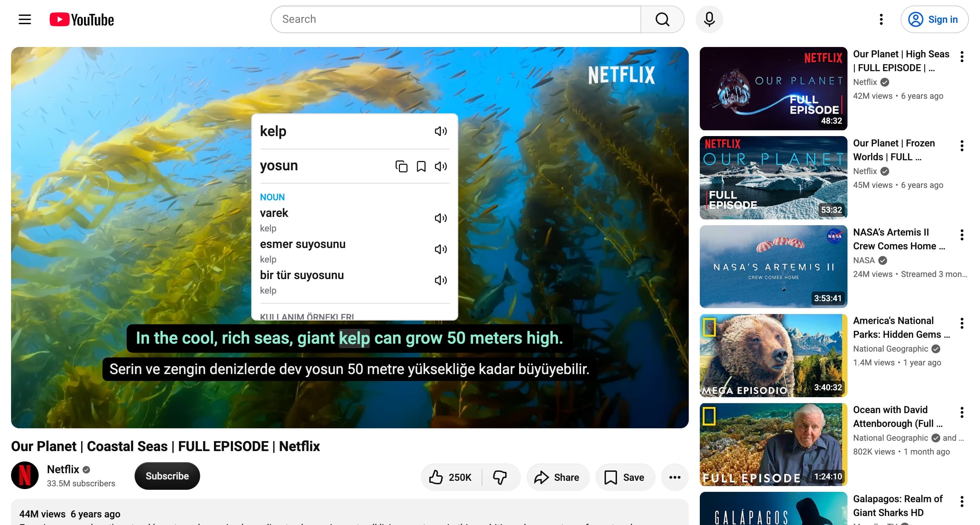Visit Netflix channel under Frozen Worlds video
Viewport: 980px width, 525px height.
pos(865,171)
